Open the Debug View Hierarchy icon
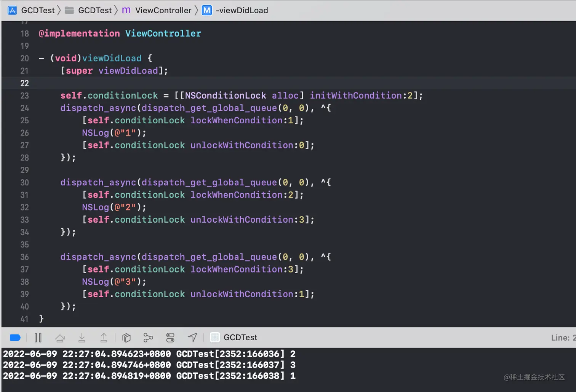This screenshot has height=392, width=576. coord(126,338)
